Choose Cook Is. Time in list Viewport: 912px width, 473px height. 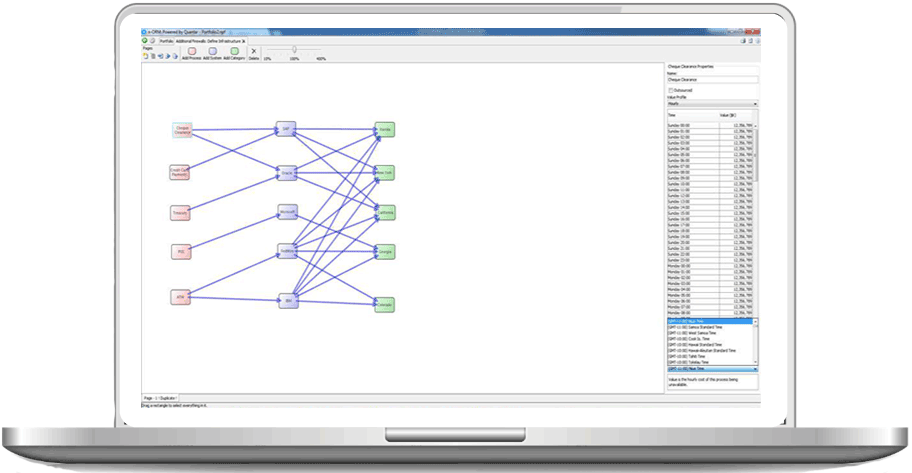click(x=710, y=339)
